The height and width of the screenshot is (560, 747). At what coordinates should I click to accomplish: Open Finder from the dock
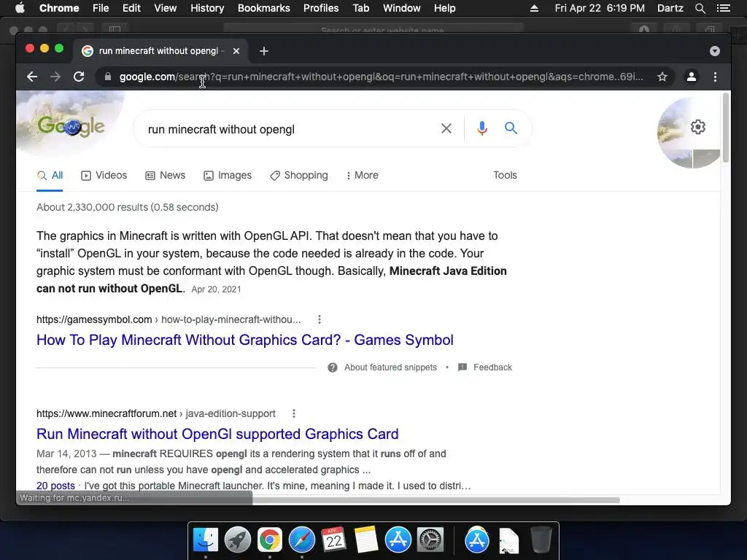(206, 540)
